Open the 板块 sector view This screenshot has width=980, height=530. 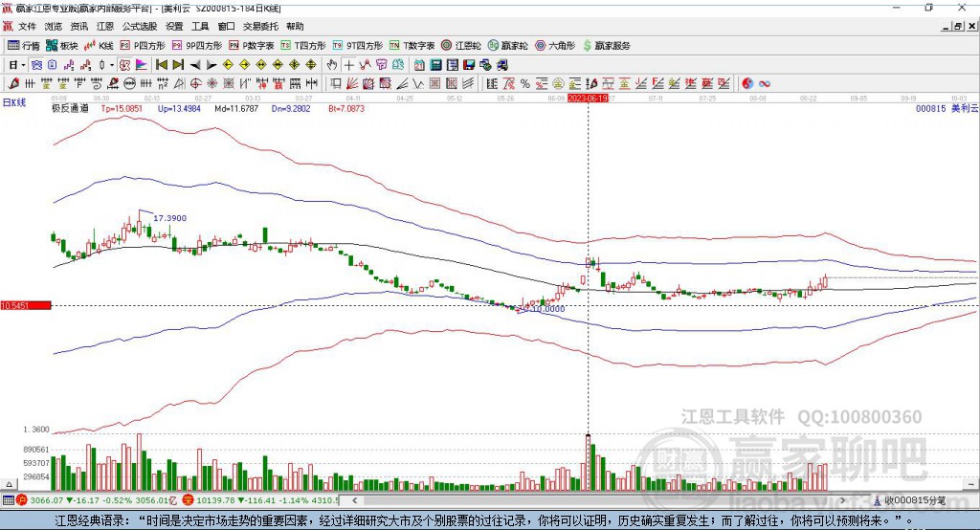[61, 46]
